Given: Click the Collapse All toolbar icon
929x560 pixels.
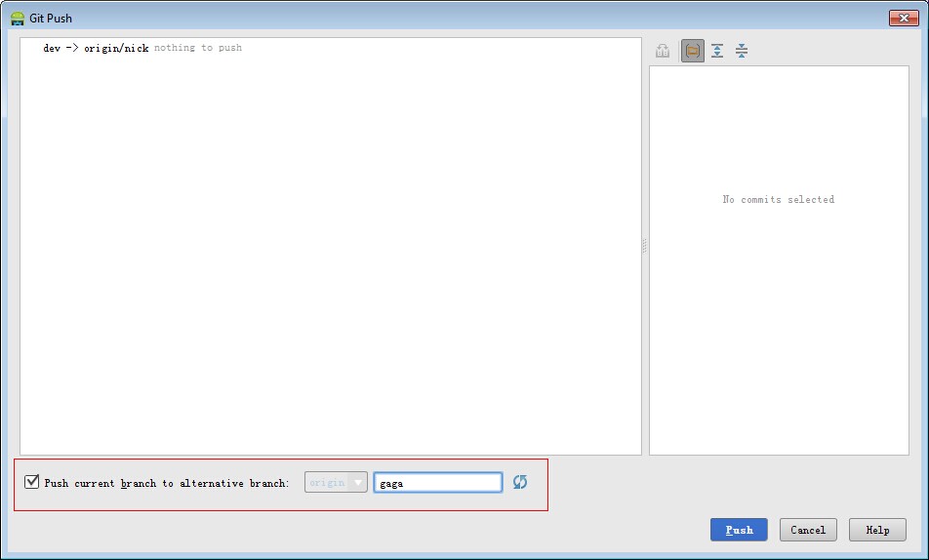Looking at the screenshot, I should (742, 51).
